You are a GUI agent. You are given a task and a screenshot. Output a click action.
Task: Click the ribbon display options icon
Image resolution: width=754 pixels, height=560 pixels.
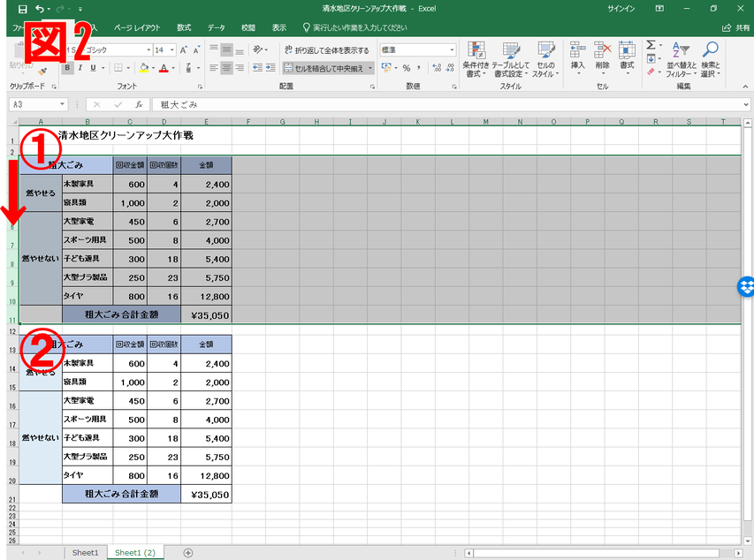(x=659, y=9)
